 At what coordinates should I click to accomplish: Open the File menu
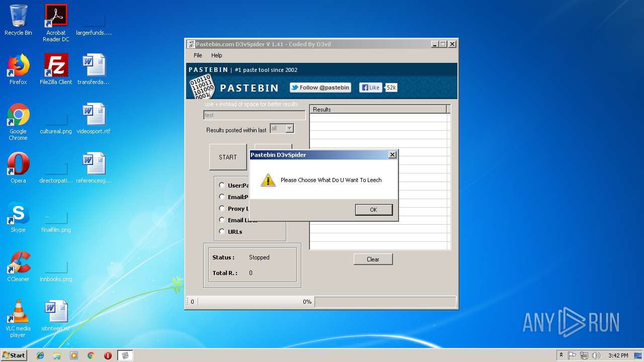[x=198, y=55]
